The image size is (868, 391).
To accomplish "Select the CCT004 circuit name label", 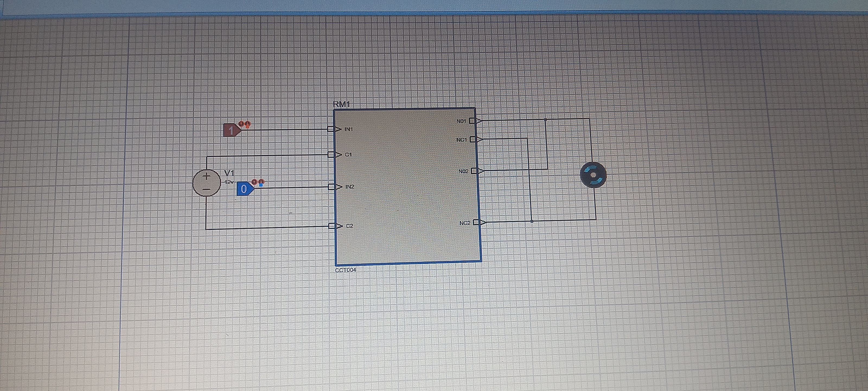I will pos(345,270).
